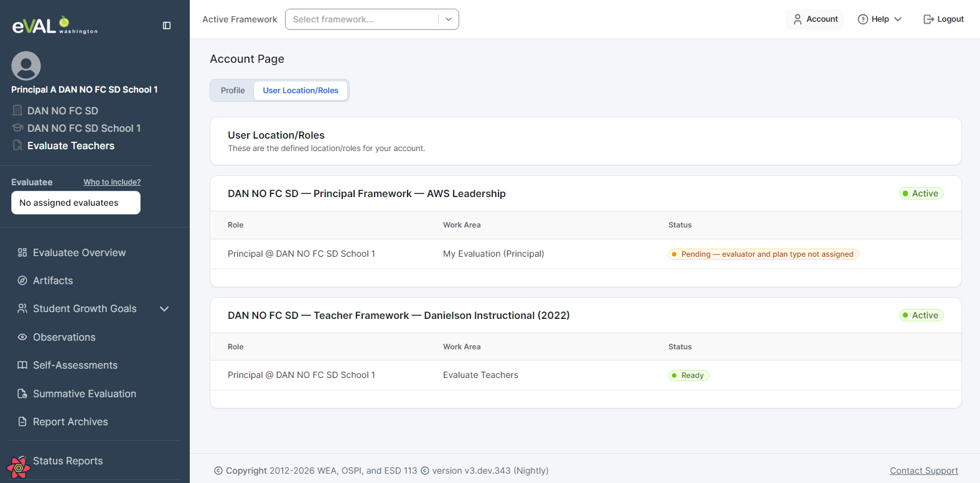Click the Teacher Framework Danielson heading
Image resolution: width=980 pixels, height=483 pixels.
point(399,315)
